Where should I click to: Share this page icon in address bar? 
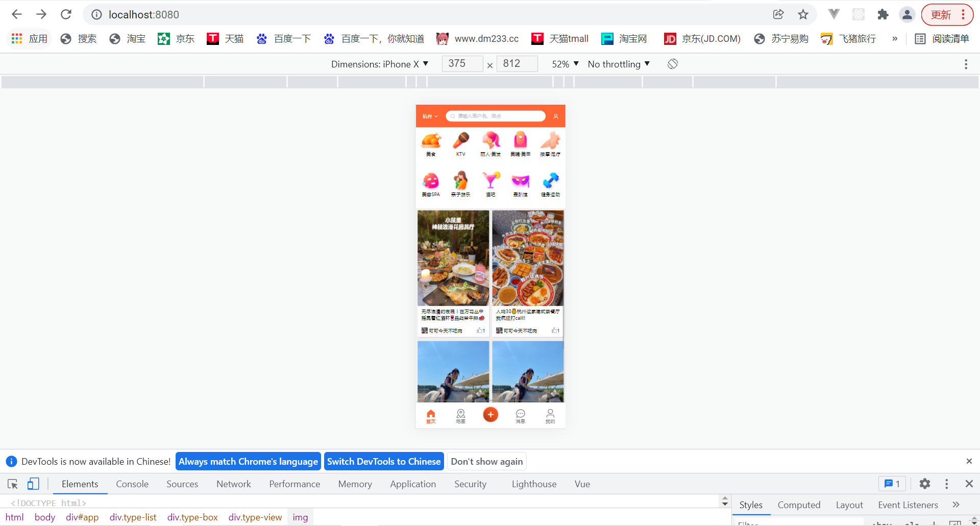(x=778, y=14)
